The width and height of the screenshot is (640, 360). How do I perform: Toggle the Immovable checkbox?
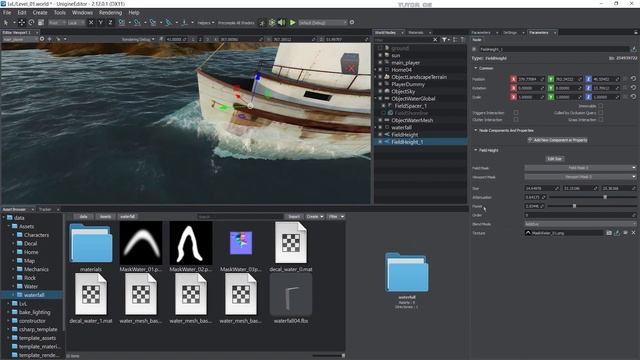[x=600, y=106]
